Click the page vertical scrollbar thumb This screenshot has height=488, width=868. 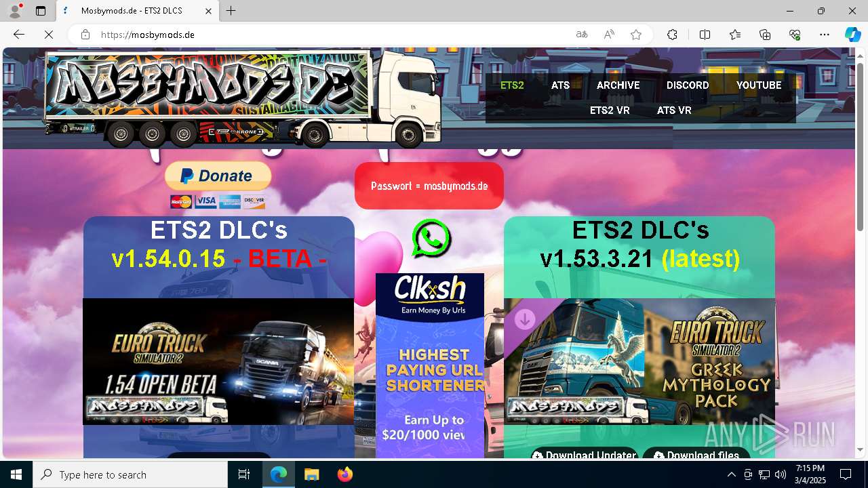861,146
